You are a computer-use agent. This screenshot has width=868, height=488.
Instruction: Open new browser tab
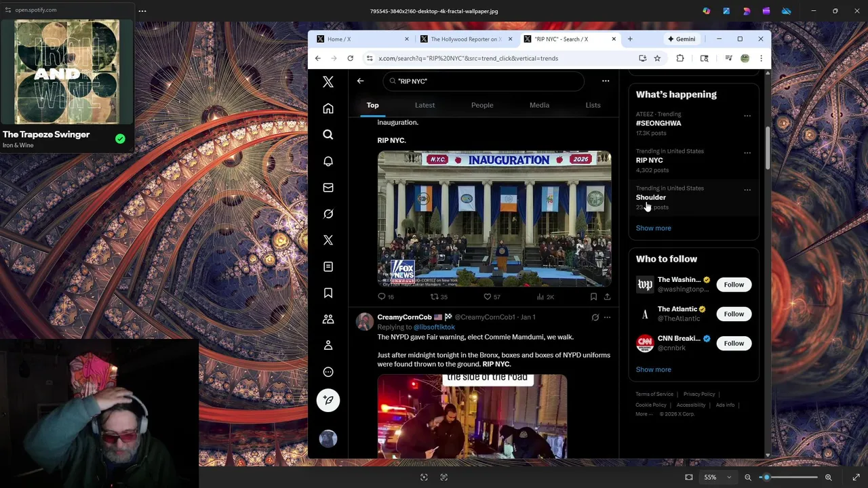click(x=630, y=39)
